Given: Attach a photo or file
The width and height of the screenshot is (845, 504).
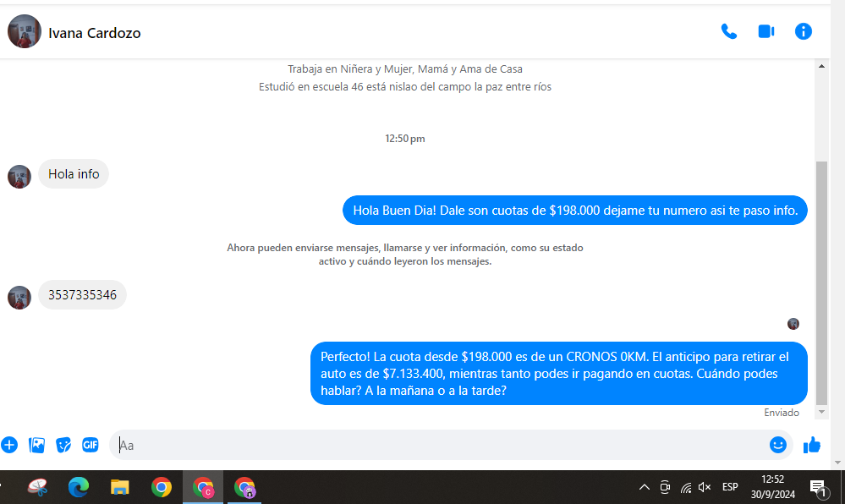Looking at the screenshot, I should [36, 446].
